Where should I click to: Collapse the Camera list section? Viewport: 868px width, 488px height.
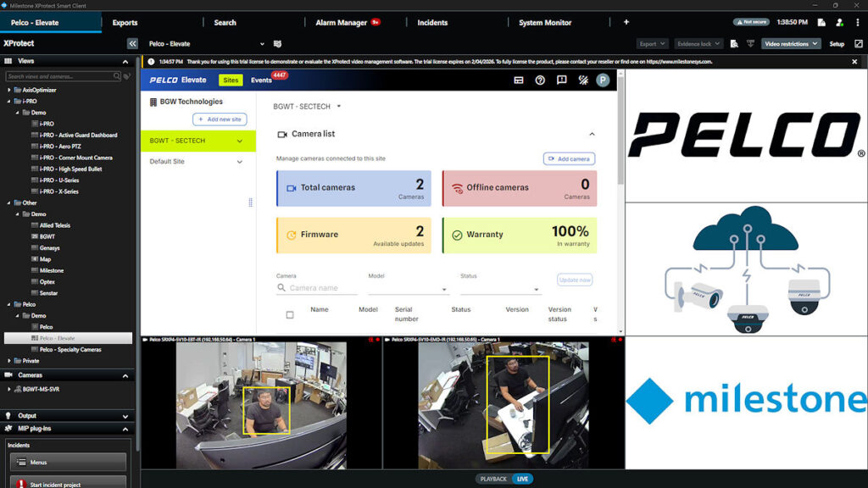[x=591, y=134]
